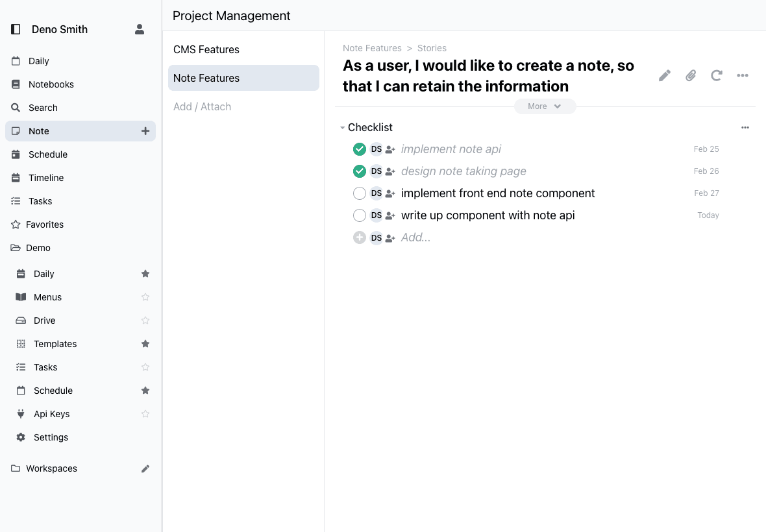Click the Timeline calendar icon

[16, 178]
